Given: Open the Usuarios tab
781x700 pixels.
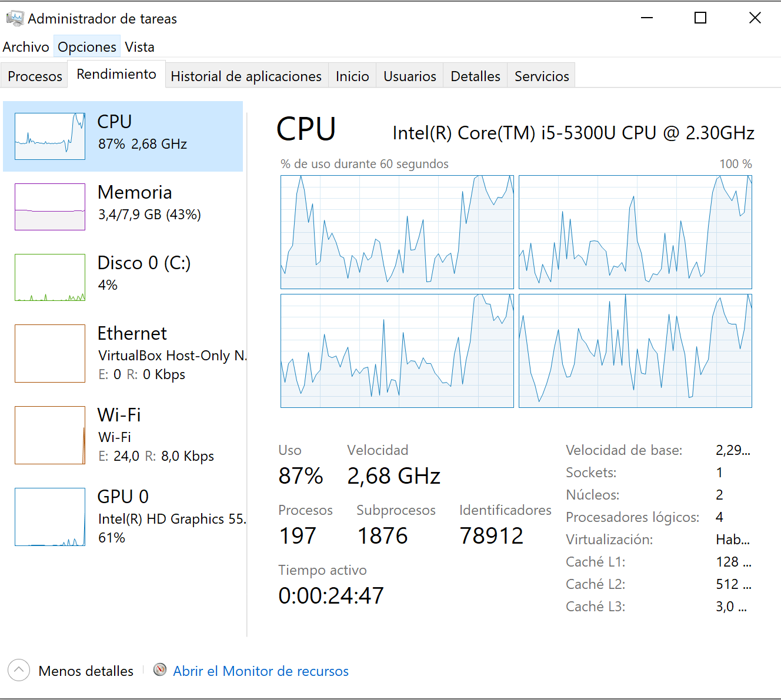Looking at the screenshot, I should click(x=409, y=76).
